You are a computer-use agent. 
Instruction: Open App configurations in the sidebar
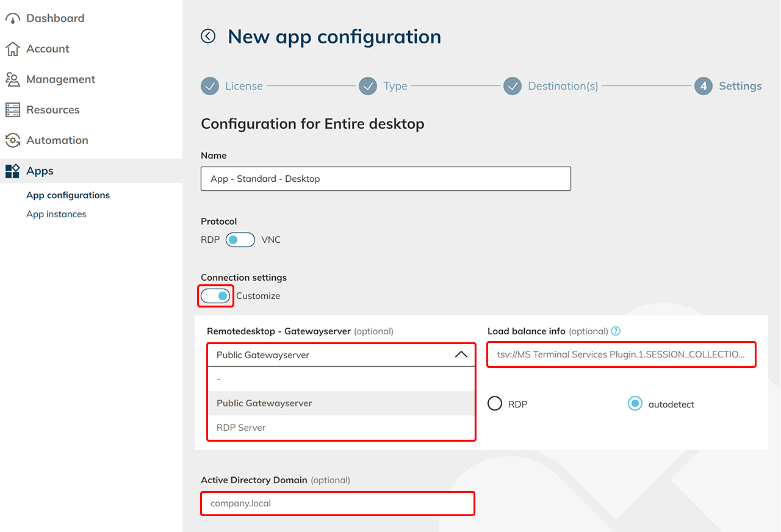coord(68,195)
